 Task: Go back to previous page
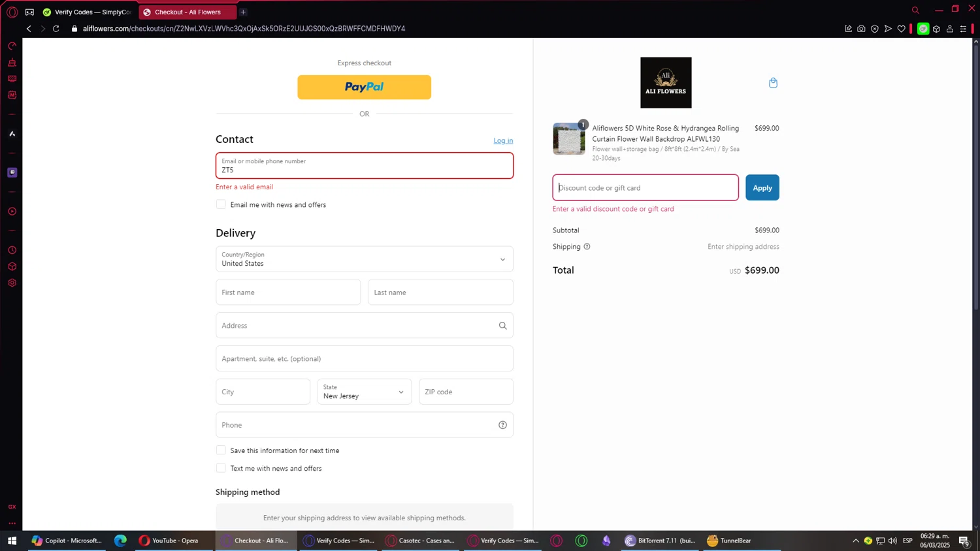coord(29,29)
